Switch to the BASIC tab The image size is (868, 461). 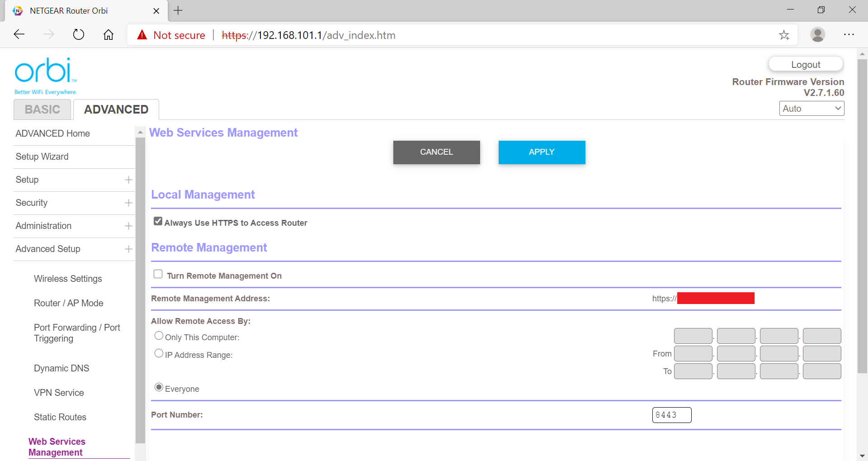(x=42, y=109)
